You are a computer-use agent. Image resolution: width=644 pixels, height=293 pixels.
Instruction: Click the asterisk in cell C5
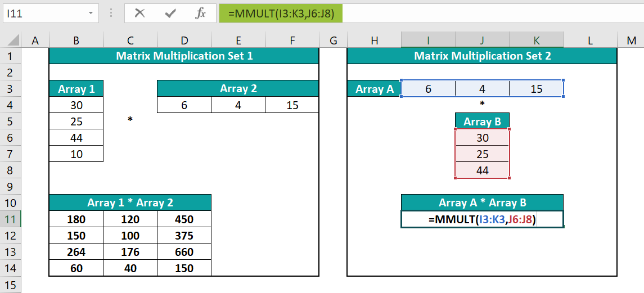click(x=130, y=120)
